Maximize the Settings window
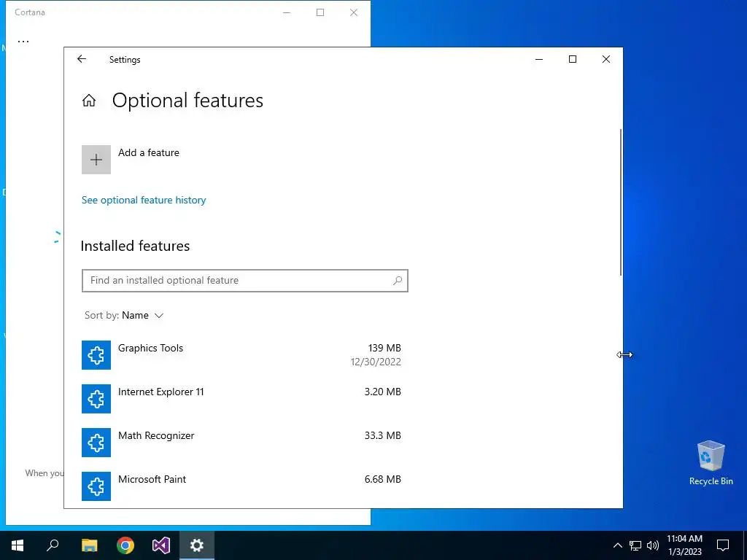Viewport: 747px width, 560px height. pyautogui.click(x=573, y=59)
